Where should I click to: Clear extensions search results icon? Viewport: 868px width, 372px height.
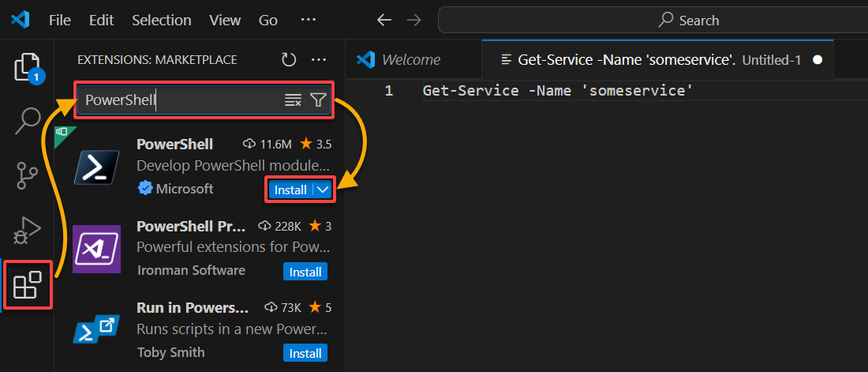293,100
